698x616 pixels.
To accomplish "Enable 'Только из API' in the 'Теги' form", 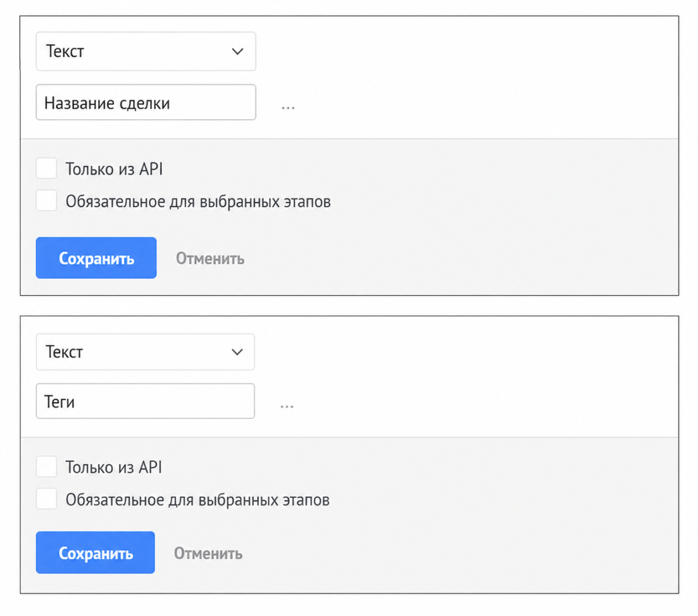I will click(47, 467).
